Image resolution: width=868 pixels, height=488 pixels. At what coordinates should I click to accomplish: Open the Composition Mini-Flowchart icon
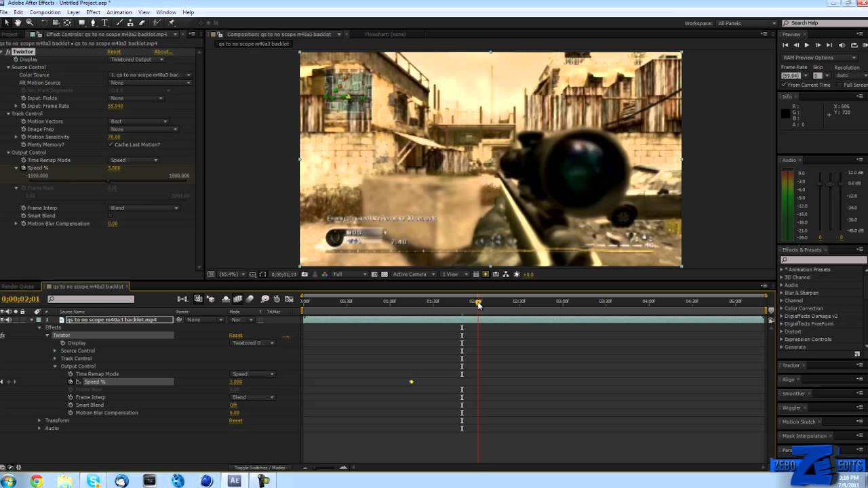(x=182, y=299)
